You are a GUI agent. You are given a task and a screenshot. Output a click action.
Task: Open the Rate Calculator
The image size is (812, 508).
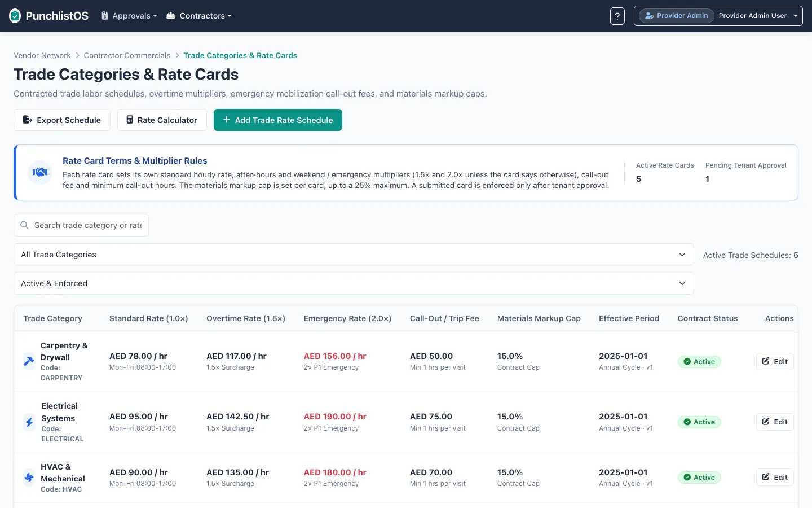coord(162,120)
